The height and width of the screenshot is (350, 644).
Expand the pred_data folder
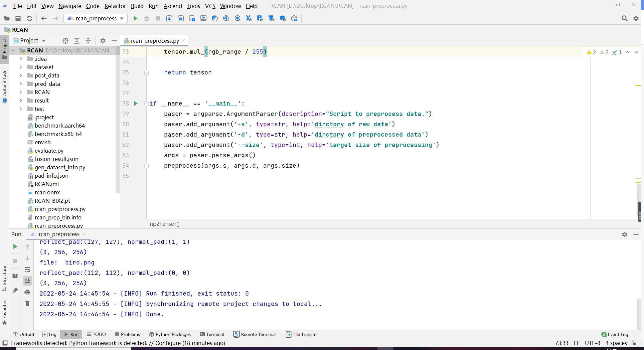tap(21, 84)
